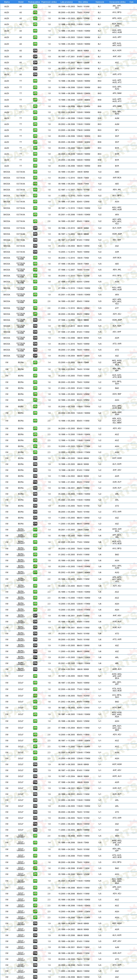
Task: Click petrol icon in VW Bora AQU, AWP row
Action: [35, 413]
